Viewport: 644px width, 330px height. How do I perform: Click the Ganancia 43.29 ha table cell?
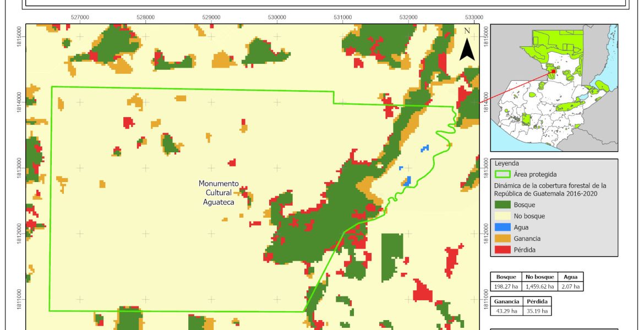click(505, 311)
